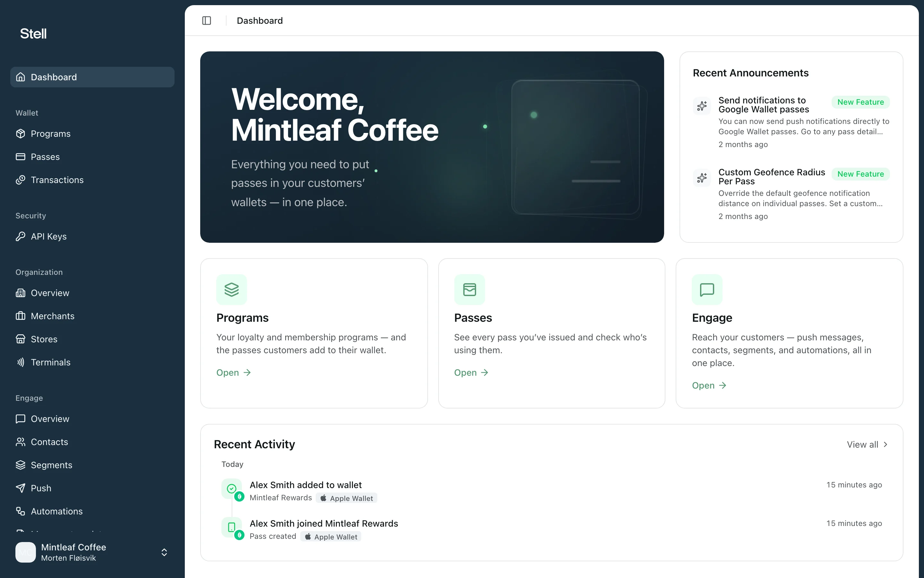Click Open link on Passes card
This screenshot has width=924, height=578.
pyautogui.click(x=472, y=373)
